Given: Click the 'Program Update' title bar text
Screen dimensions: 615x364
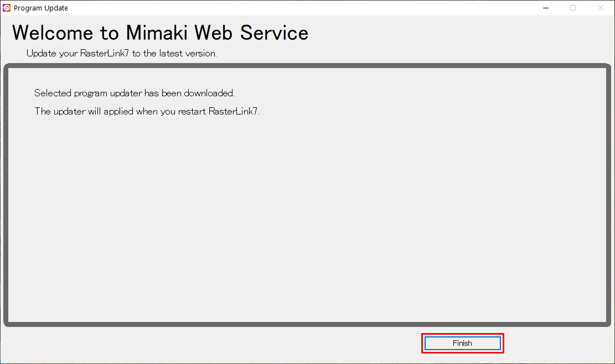Looking at the screenshot, I should click(41, 8).
